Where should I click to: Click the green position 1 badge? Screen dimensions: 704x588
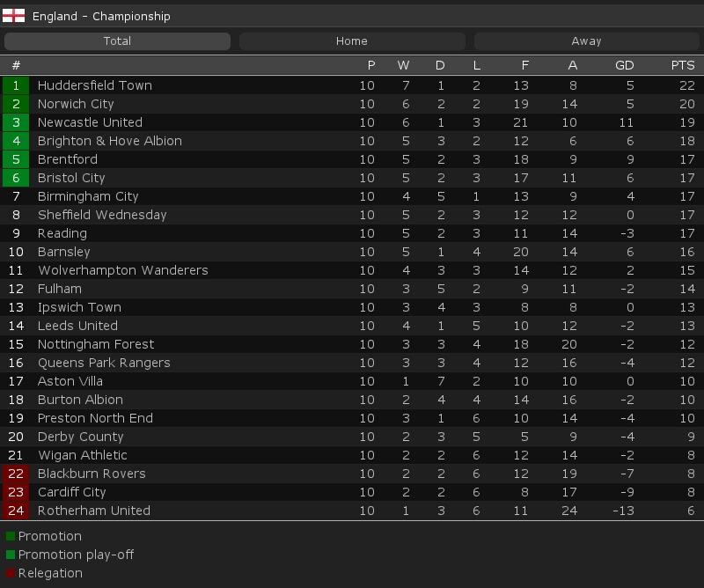pos(16,85)
